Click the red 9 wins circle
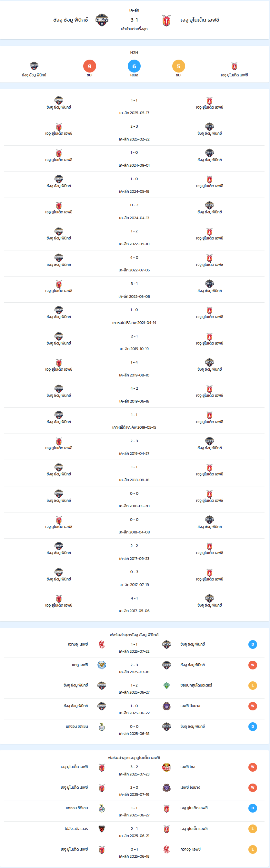This screenshot has width=270, height=868. (x=90, y=66)
